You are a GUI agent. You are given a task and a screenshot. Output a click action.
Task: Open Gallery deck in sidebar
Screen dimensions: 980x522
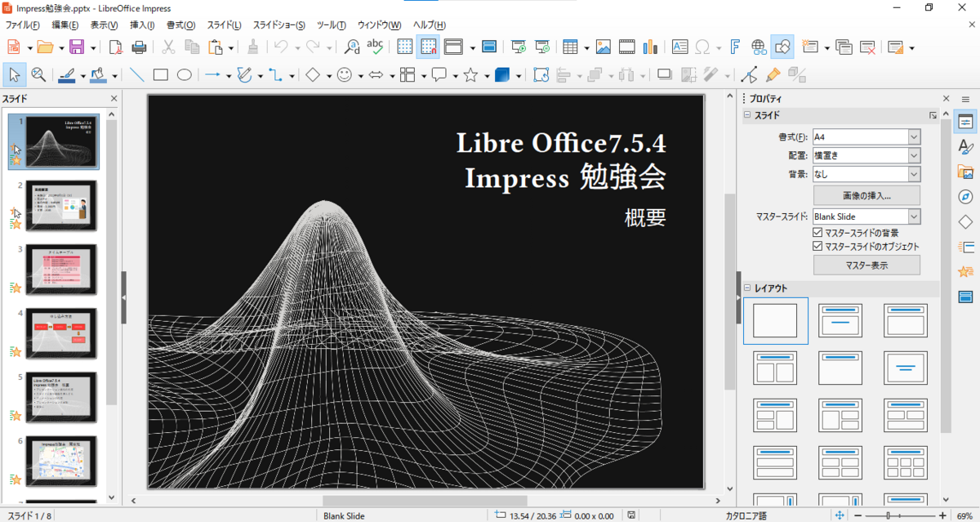(965, 172)
